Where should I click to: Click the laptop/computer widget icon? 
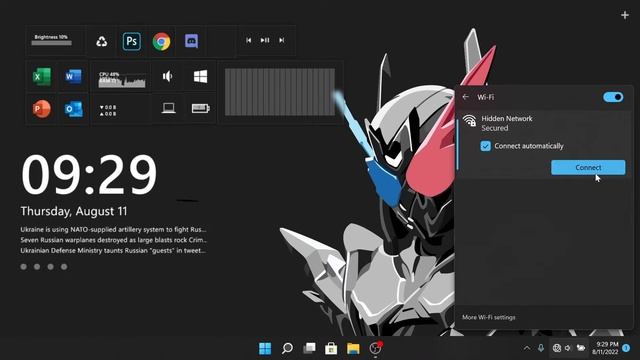(168, 108)
